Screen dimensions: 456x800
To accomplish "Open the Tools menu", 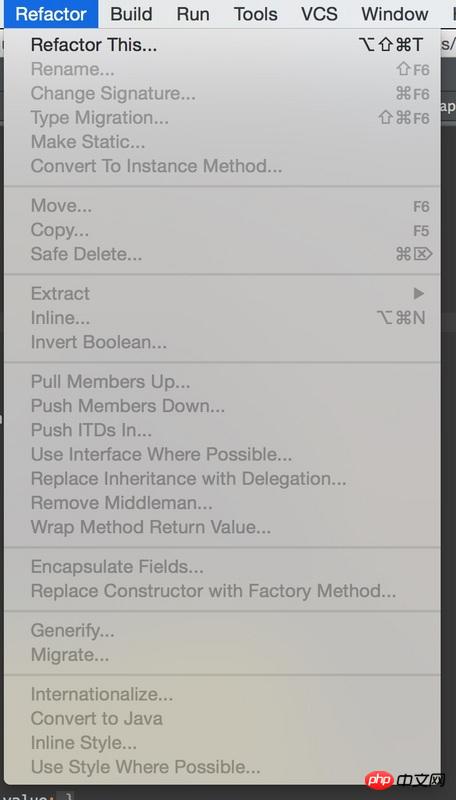I will (256, 14).
